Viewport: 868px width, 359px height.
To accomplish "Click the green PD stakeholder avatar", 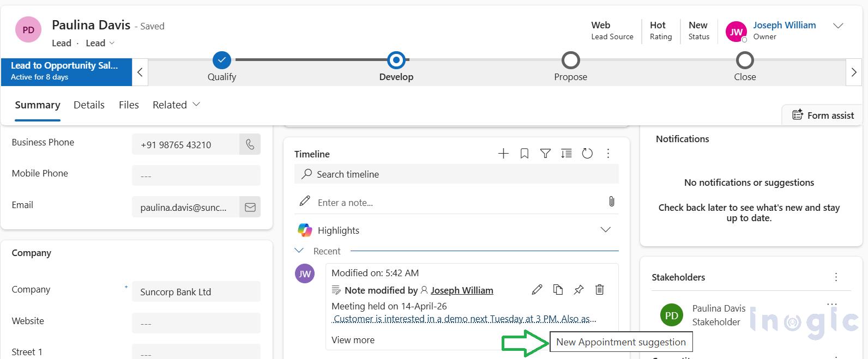I will click(672, 315).
